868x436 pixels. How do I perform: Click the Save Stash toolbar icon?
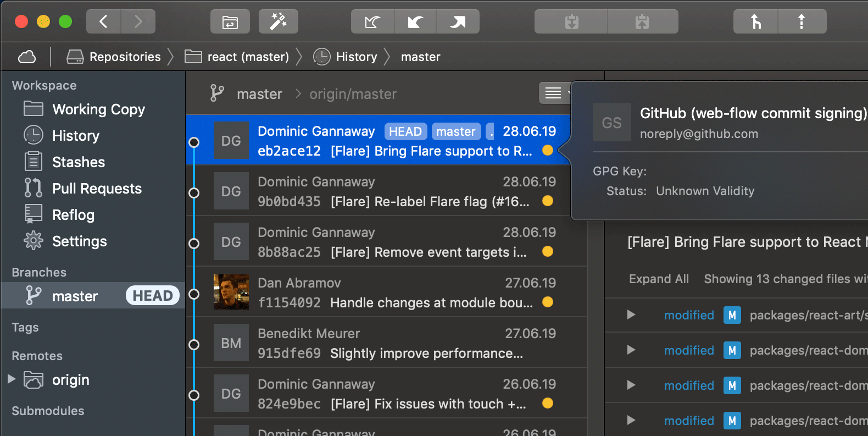(571, 22)
